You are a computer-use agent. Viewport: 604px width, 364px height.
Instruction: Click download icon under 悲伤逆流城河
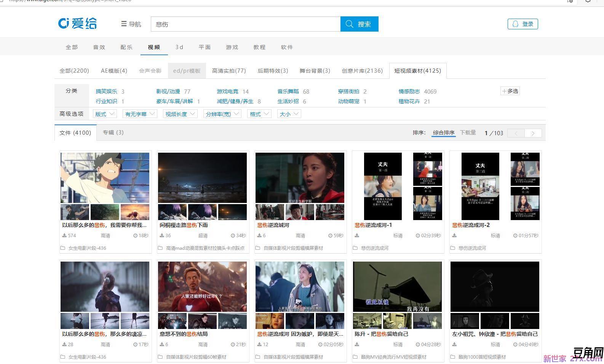click(x=259, y=236)
